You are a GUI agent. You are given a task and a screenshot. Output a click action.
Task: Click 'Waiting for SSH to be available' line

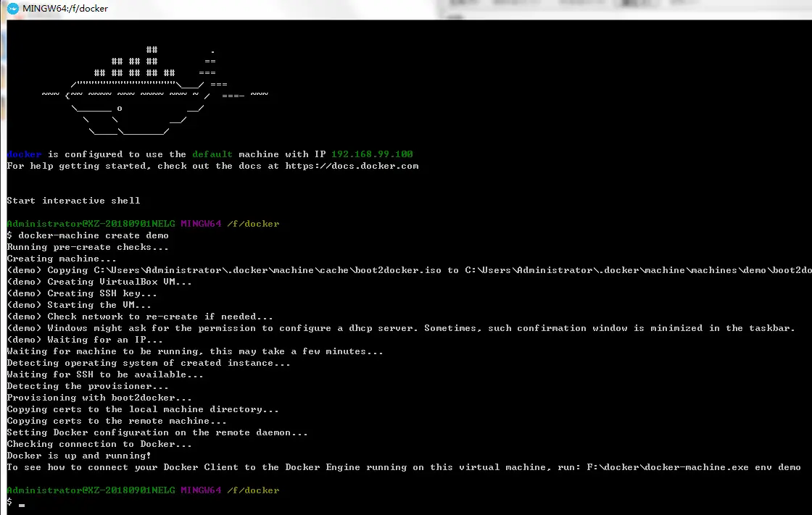pyautogui.click(x=105, y=374)
